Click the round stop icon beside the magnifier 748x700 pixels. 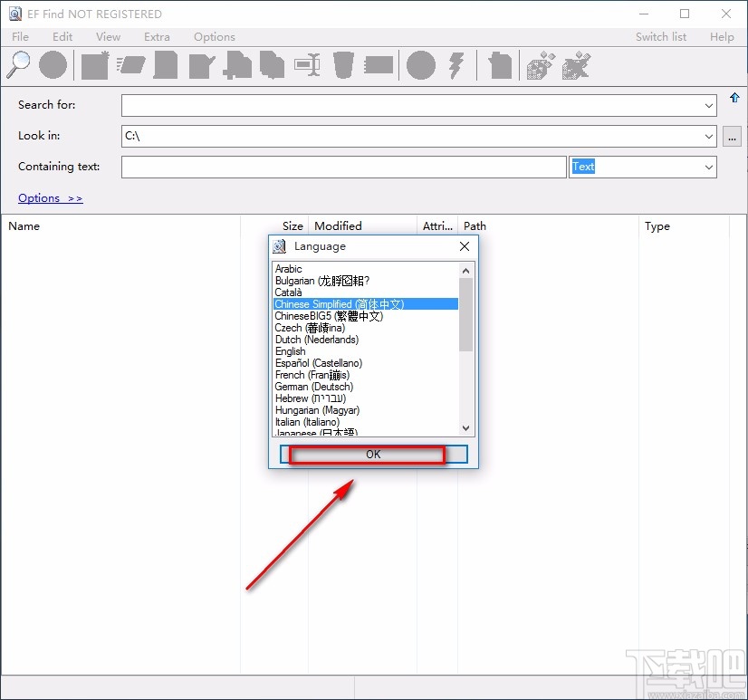53,65
